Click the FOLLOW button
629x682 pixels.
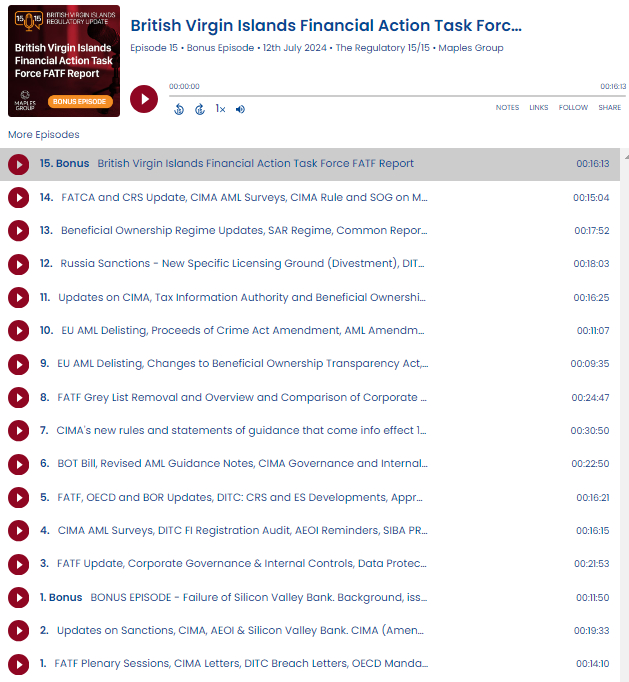click(573, 108)
